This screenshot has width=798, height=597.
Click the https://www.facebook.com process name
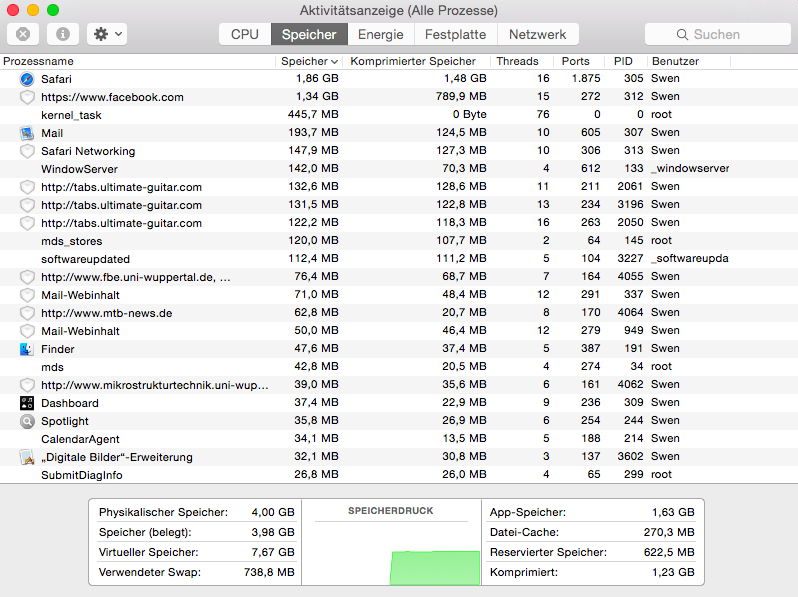coord(112,97)
